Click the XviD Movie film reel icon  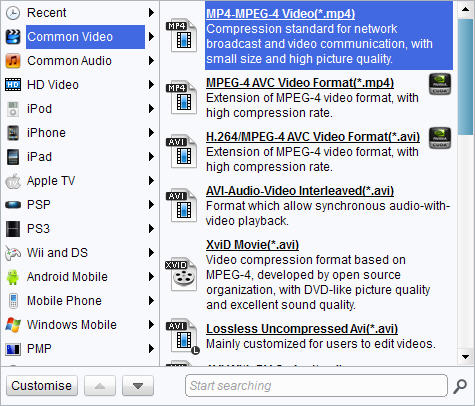point(182,275)
